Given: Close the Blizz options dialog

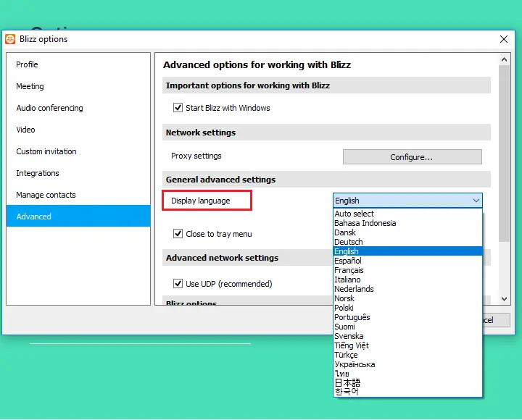Looking at the screenshot, I should 504,39.
